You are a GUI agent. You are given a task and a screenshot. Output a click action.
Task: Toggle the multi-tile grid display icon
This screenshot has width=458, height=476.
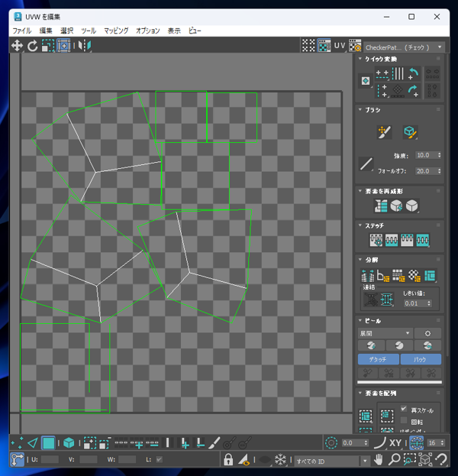point(308,46)
